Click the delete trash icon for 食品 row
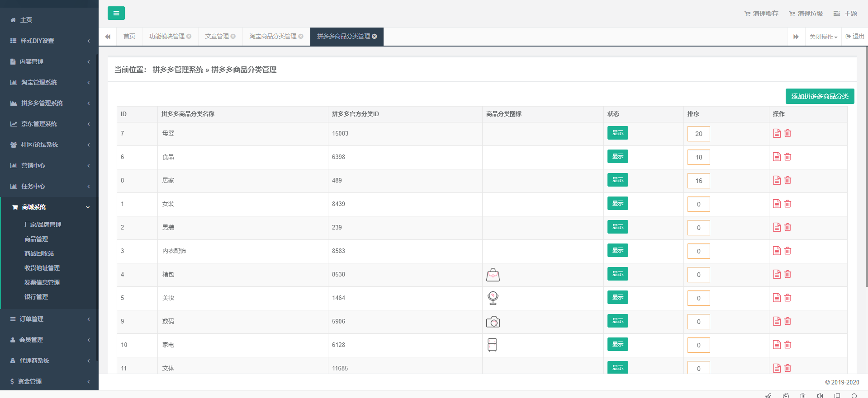The height and width of the screenshot is (398, 868). tap(787, 157)
